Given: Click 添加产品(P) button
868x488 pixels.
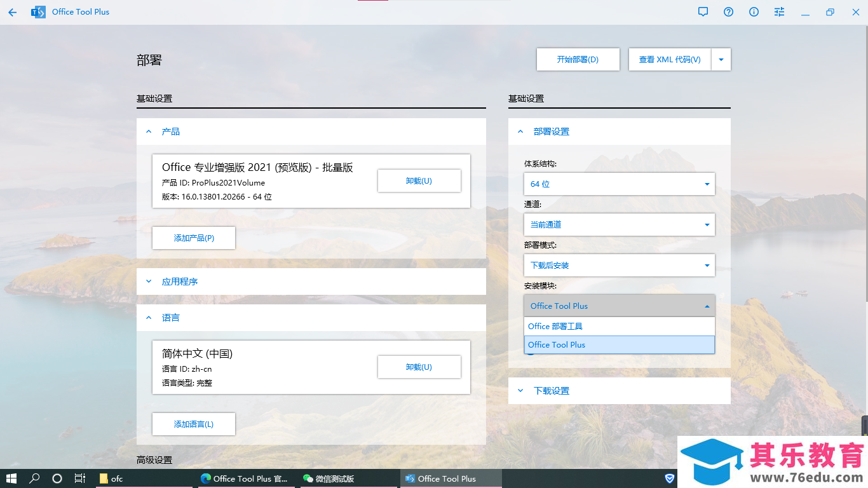Looking at the screenshot, I should 194,238.
